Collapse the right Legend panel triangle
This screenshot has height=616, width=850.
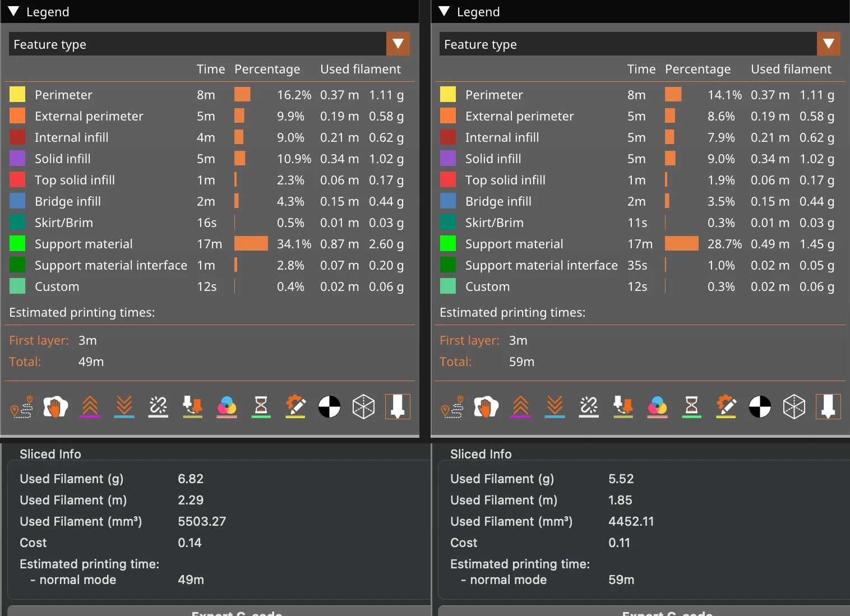(x=445, y=11)
